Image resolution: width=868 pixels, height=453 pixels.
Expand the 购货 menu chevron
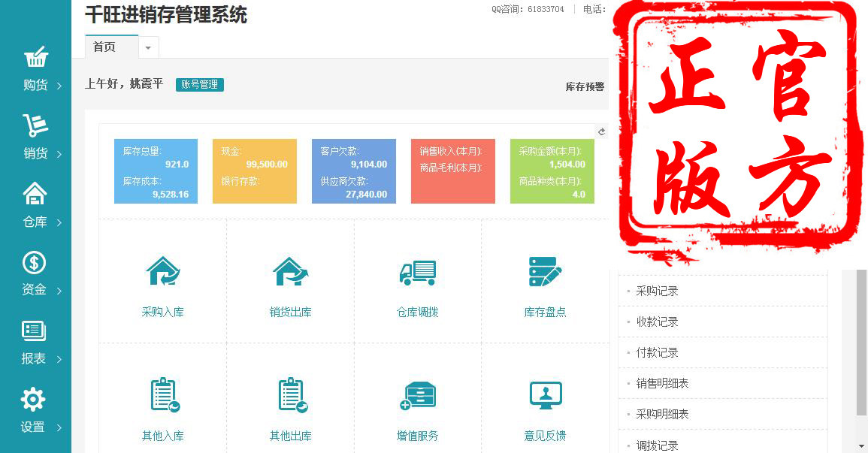pyautogui.click(x=59, y=86)
